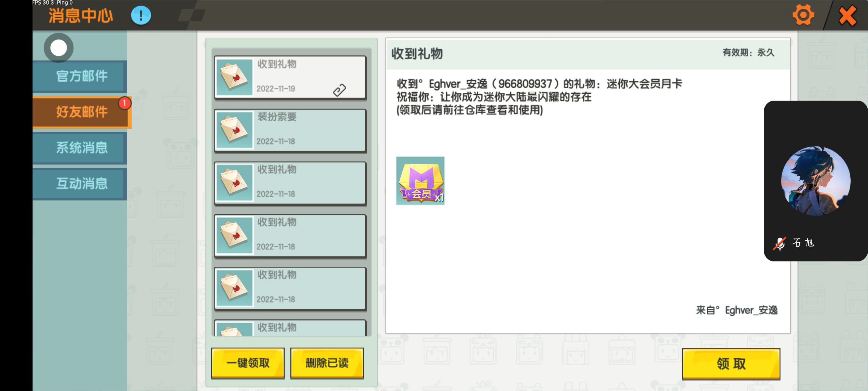Click the red notification badge on 好友邮件
Image resolution: width=868 pixels, height=391 pixels.
[x=124, y=103]
